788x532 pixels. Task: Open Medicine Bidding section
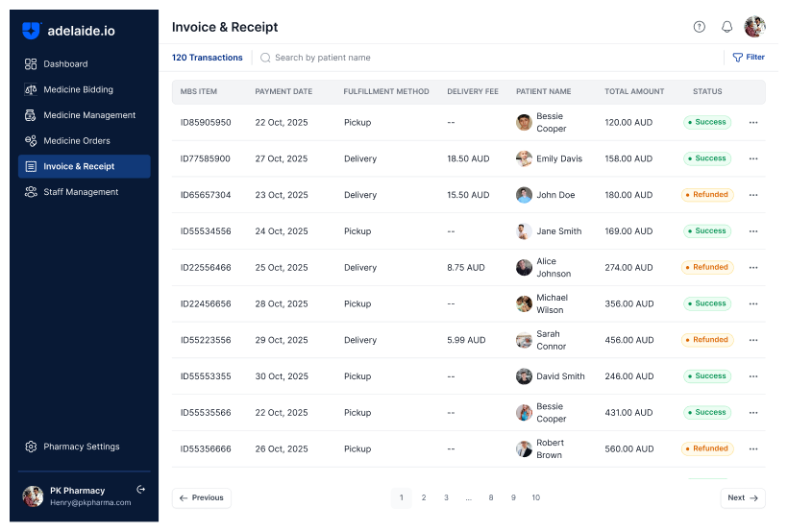pyautogui.click(x=78, y=90)
